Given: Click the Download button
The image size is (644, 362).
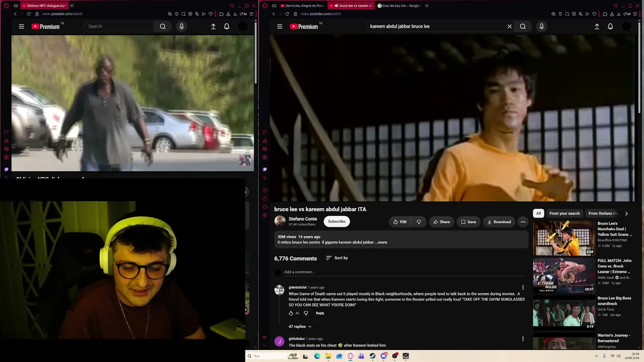Looking at the screenshot, I should coord(499,222).
